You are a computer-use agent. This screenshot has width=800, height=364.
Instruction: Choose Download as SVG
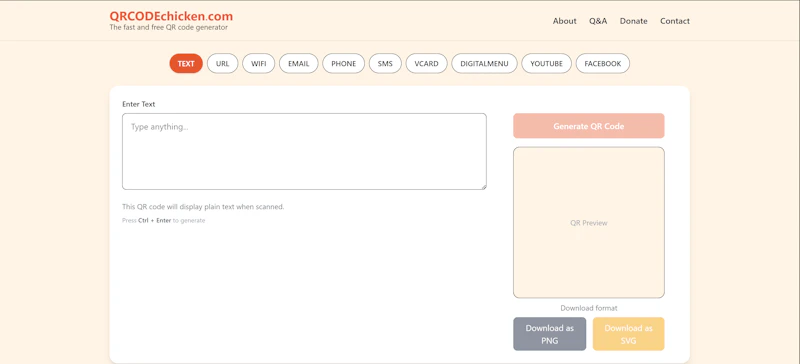(x=629, y=334)
